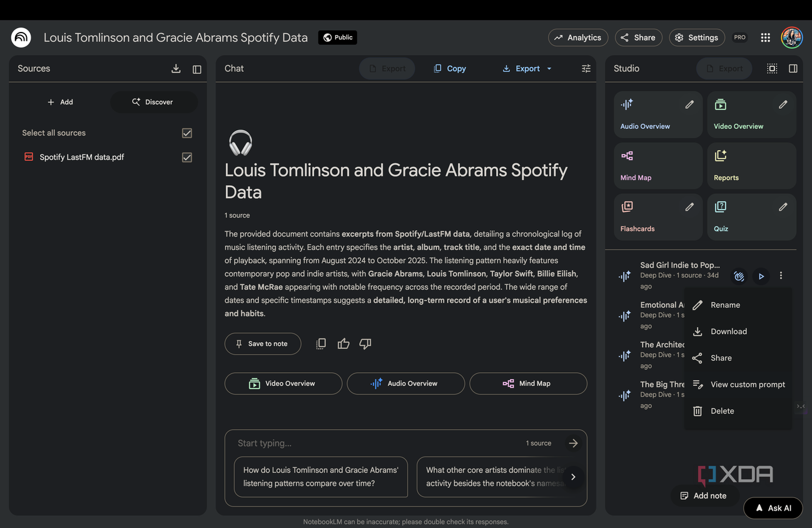Open the Analytics view

[578, 38]
